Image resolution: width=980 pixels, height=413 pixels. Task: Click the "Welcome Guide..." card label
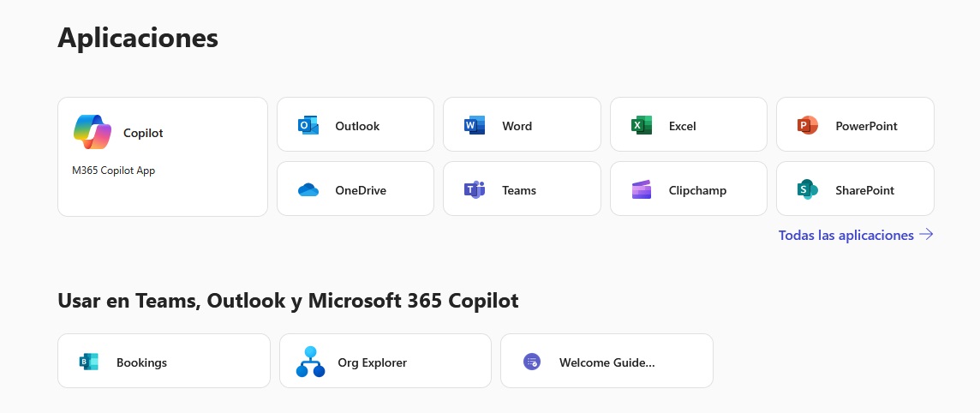[607, 362]
